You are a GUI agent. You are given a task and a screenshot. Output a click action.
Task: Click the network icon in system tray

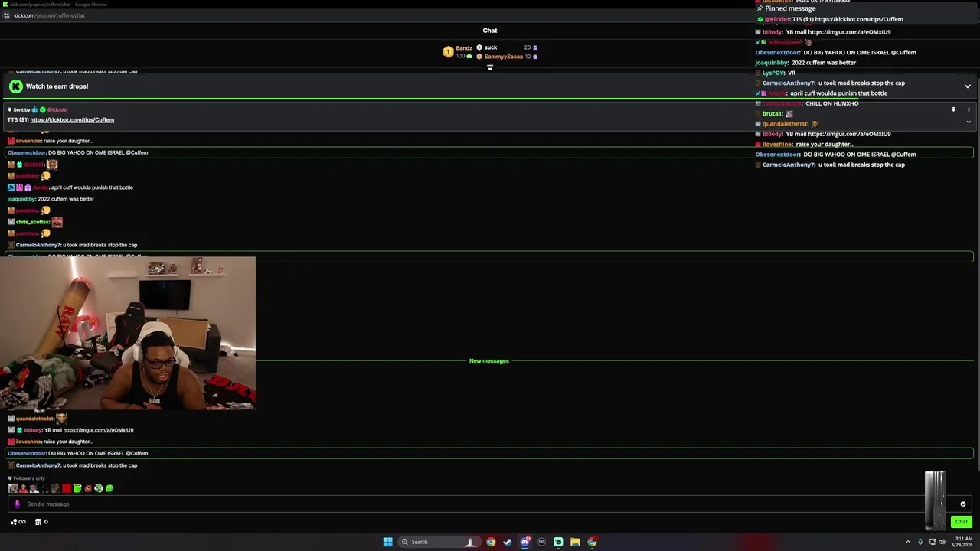click(933, 542)
